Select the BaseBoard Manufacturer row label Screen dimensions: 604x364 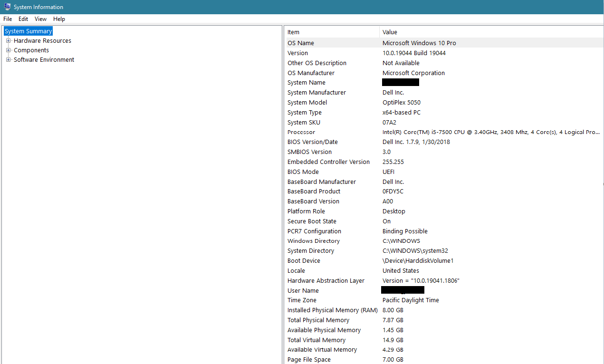(322, 182)
